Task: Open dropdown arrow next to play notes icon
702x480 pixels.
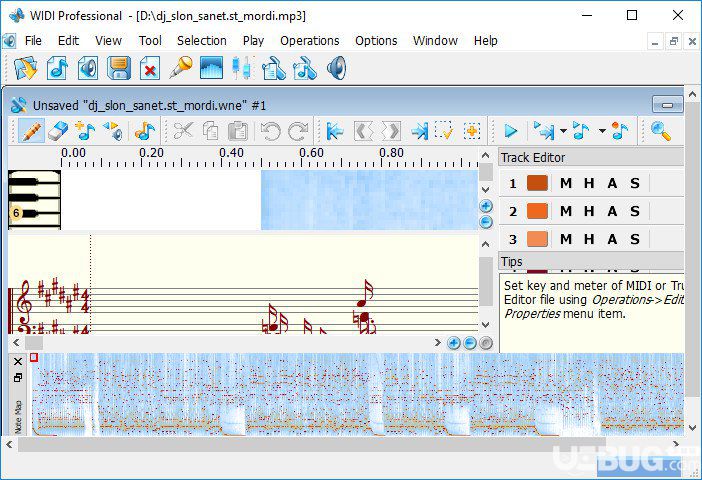Action: pos(603,131)
